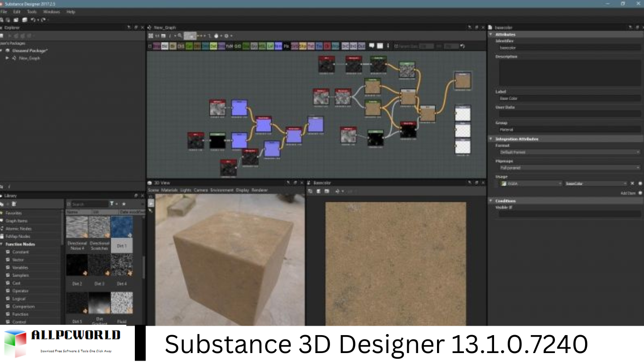The width and height of the screenshot is (644, 362).
Task: Open the baseColor usage dropdown
Action: coord(596,183)
